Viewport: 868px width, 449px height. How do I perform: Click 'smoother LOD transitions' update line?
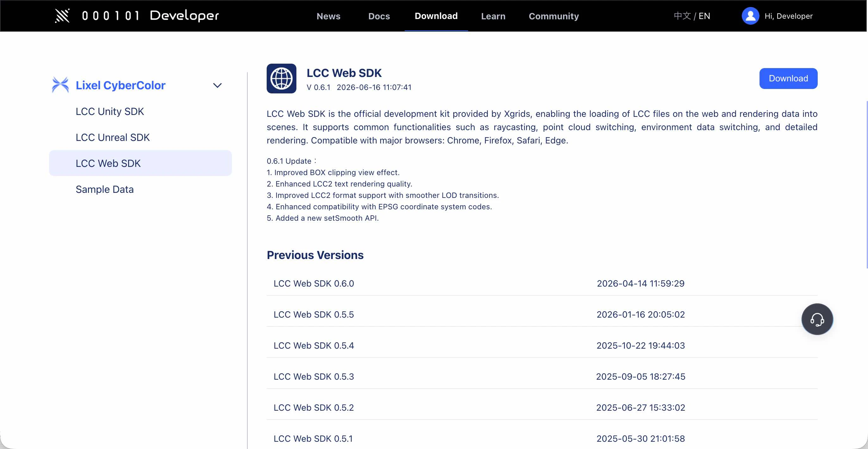(x=382, y=195)
